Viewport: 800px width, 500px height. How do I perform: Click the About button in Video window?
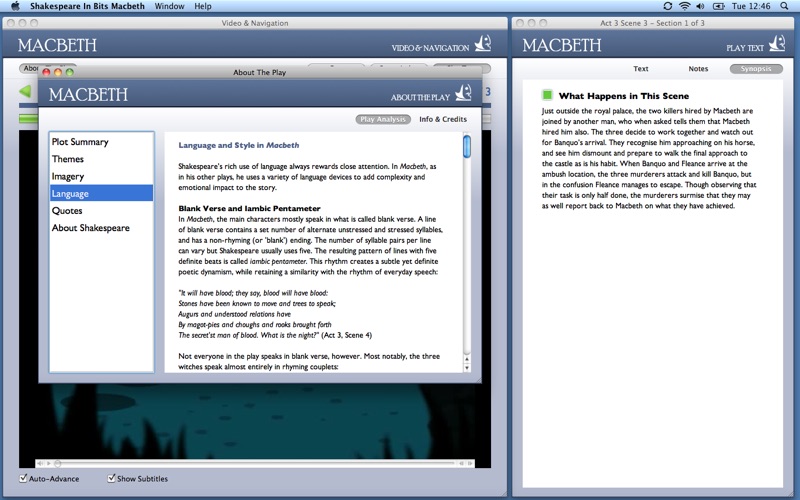[x=30, y=68]
